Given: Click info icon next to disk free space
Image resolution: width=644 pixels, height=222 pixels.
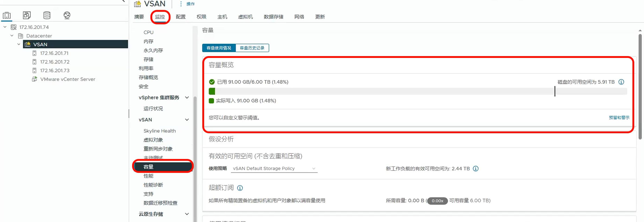Looking at the screenshot, I should pos(621,82).
